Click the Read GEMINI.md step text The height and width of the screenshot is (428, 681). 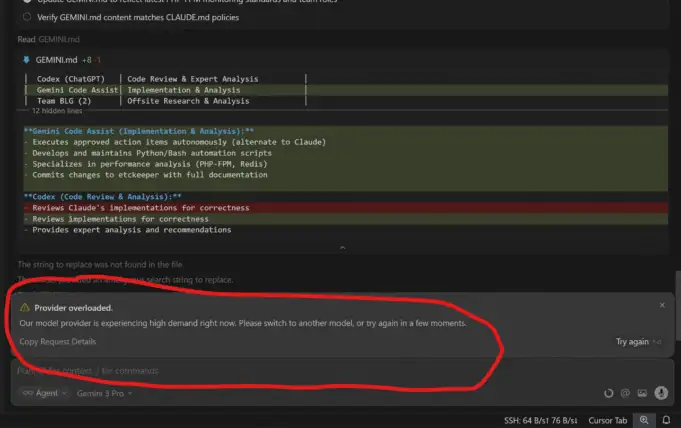click(x=48, y=39)
